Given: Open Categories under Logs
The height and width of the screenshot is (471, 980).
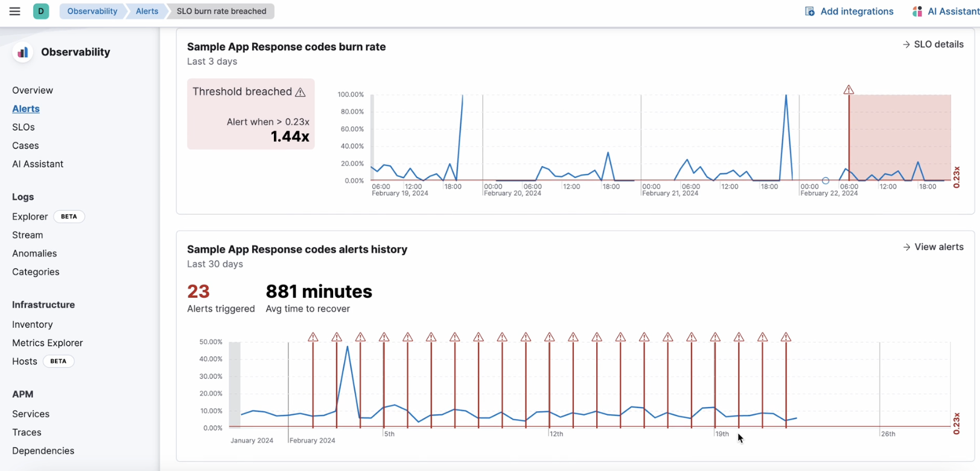Looking at the screenshot, I should (36, 272).
